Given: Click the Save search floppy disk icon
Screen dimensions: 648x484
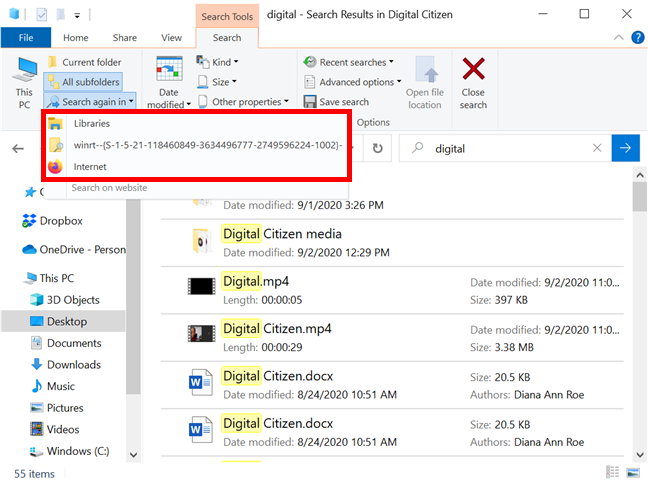Looking at the screenshot, I should click(310, 102).
